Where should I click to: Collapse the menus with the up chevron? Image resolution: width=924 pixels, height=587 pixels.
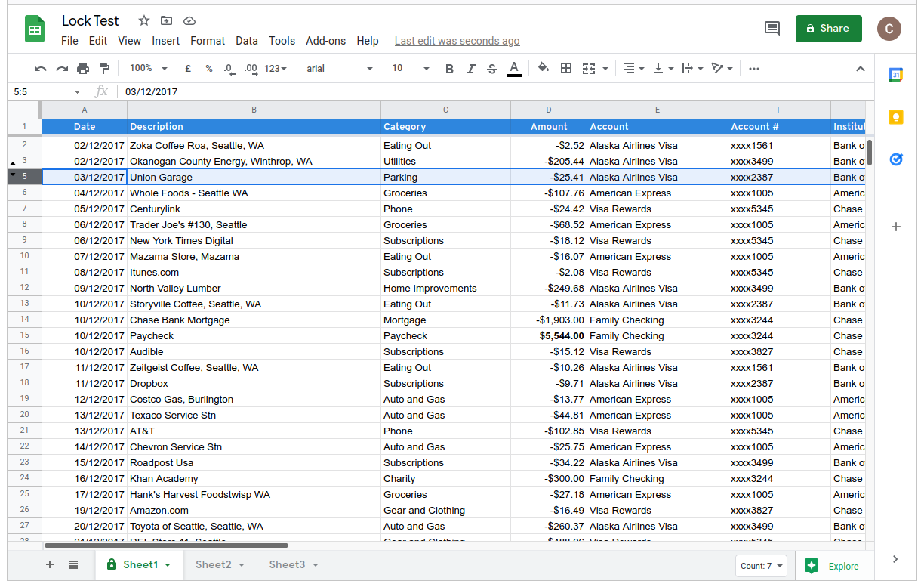(860, 69)
